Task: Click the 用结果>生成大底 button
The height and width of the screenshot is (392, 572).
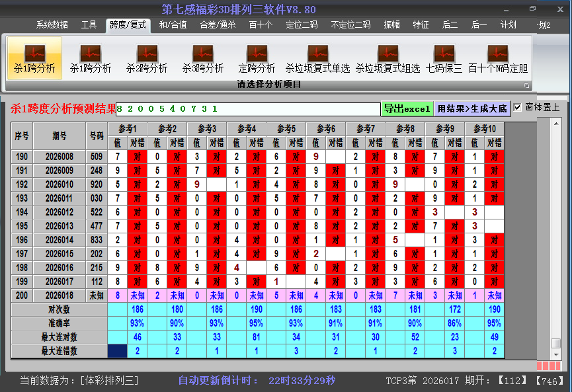Action: tap(472, 108)
